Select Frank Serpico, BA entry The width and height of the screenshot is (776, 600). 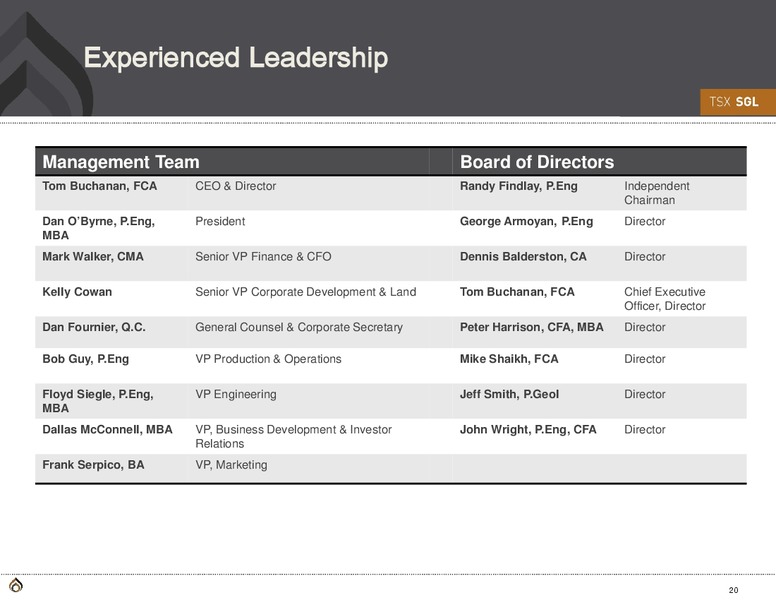coord(93,465)
